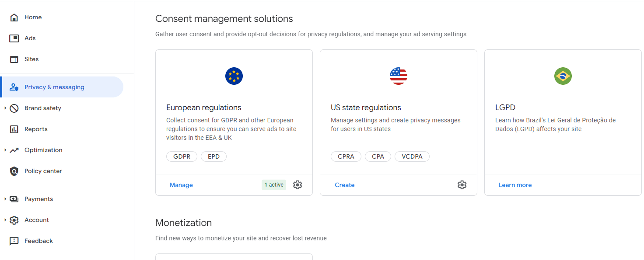Click the Account gear icon in sidebar
The height and width of the screenshot is (260, 644).
14,220
